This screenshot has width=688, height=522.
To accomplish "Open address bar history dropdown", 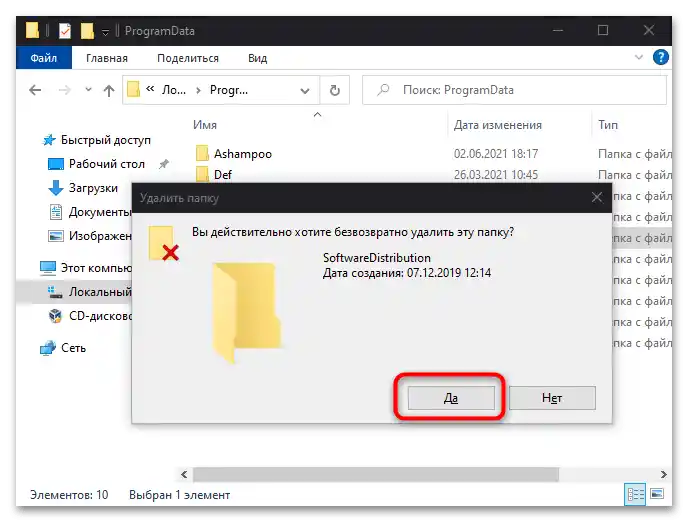I will click(x=305, y=91).
